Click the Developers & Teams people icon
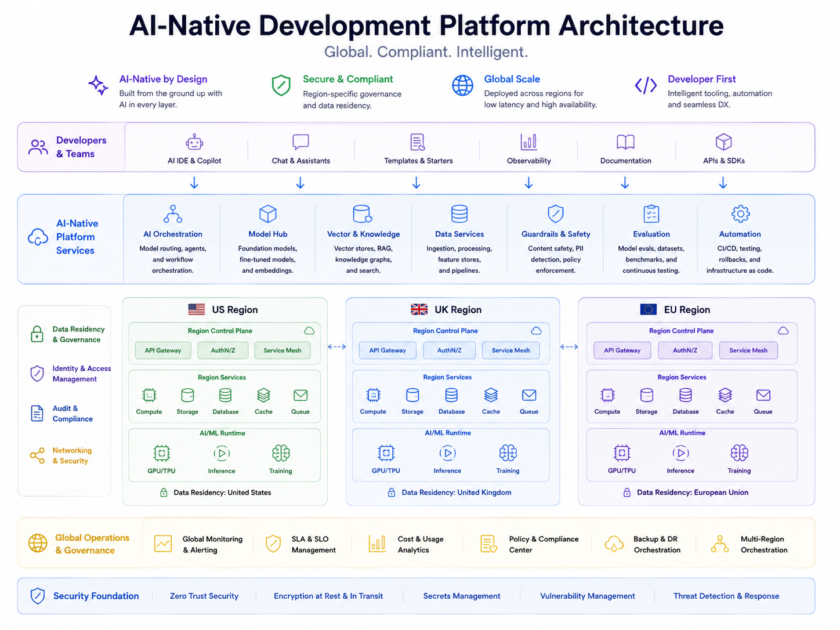 coord(38,147)
